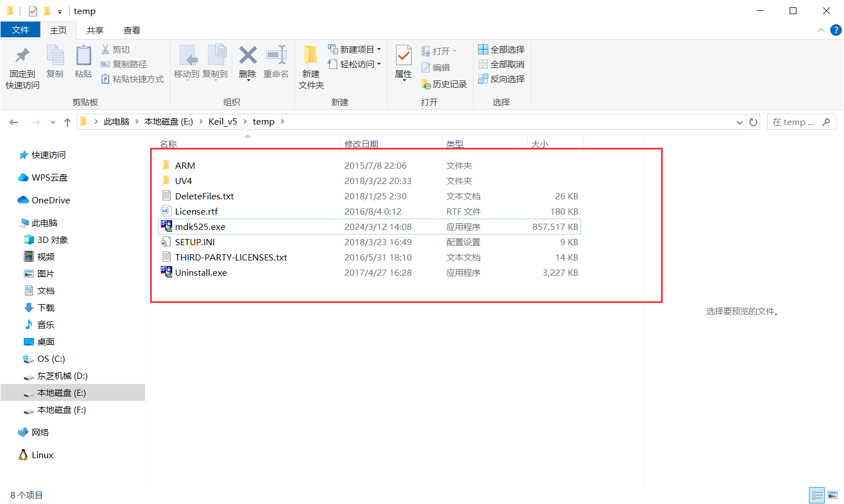844x504 pixels.
Task: Create a New folder (新建文件夹)
Action: (311, 67)
